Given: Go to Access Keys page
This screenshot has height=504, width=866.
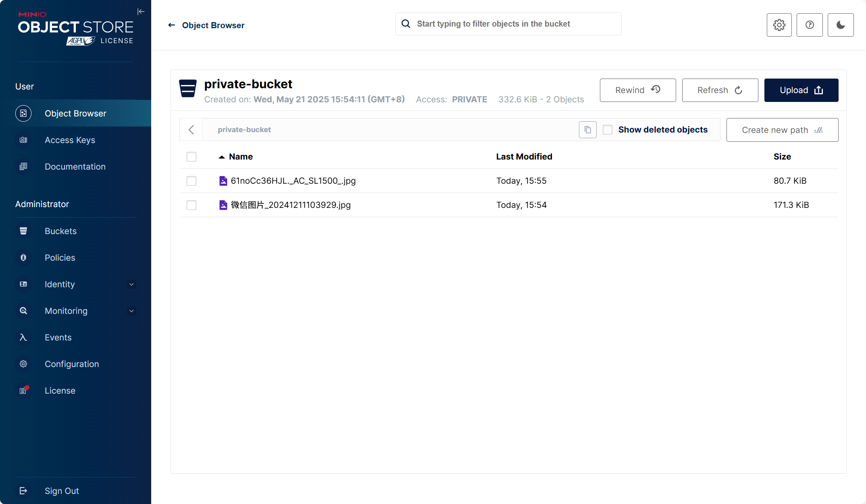Looking at the screenshot, I should (x=70, y=140).
